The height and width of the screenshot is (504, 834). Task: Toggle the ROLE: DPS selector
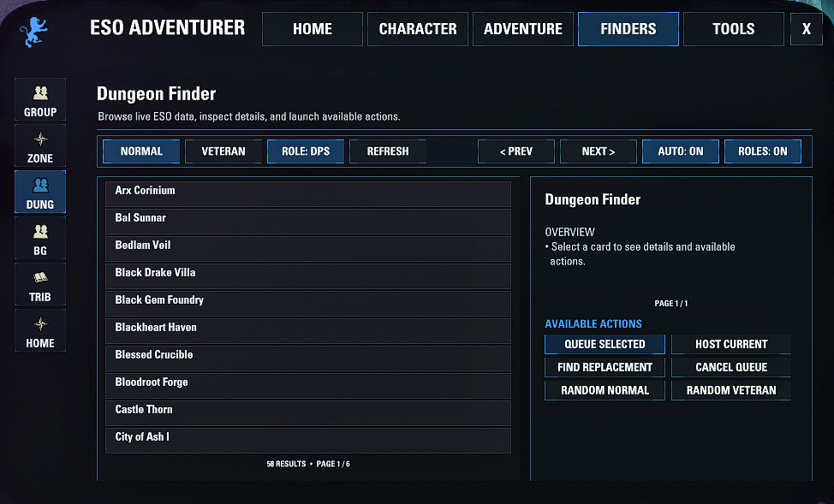click(x=306, y=151)
